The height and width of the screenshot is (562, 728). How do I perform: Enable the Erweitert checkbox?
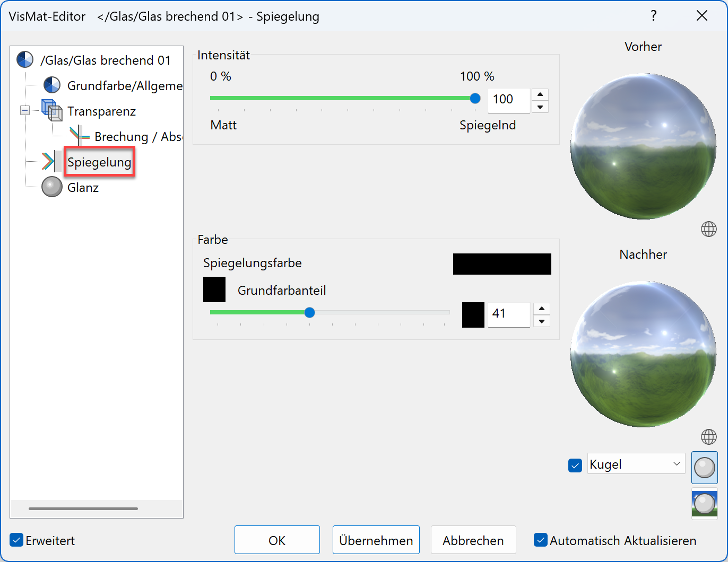tap(16, 540)
